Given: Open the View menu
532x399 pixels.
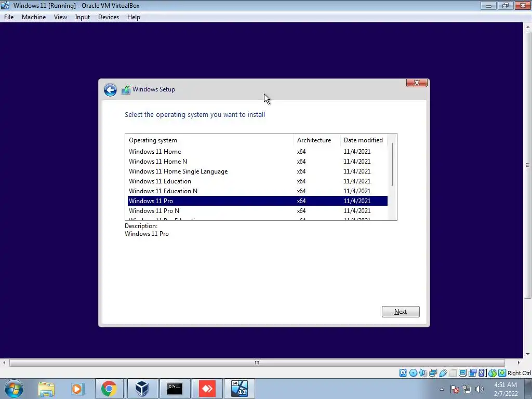Looking at the screenshot, I should [x=60, y=17].
